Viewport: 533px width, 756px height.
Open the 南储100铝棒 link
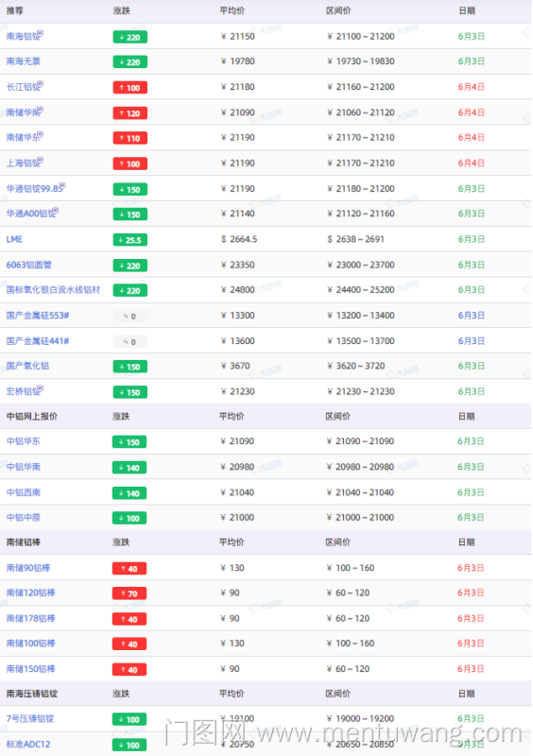30,644
